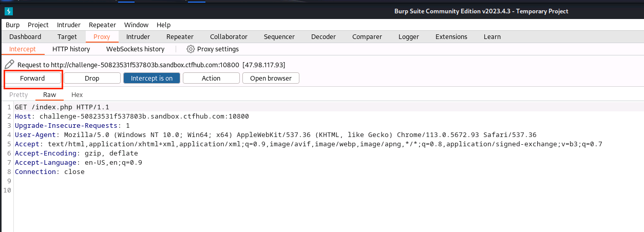Click the gear icon for Proxy settings
644x232 pixels.
coord(191,49)
